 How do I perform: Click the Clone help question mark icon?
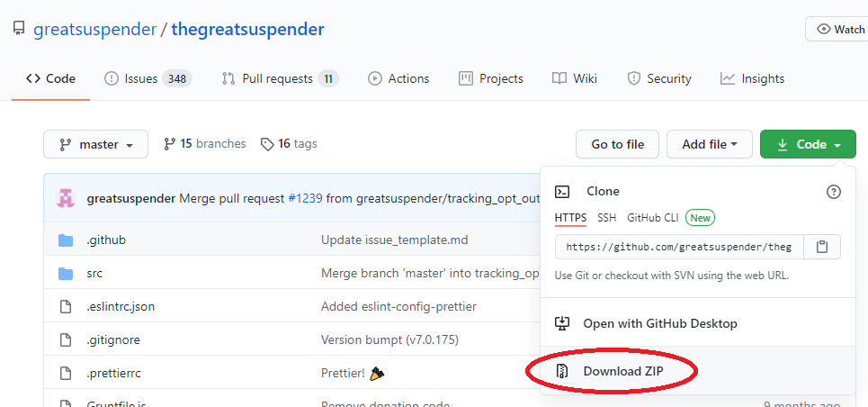(x=833, y=192)
